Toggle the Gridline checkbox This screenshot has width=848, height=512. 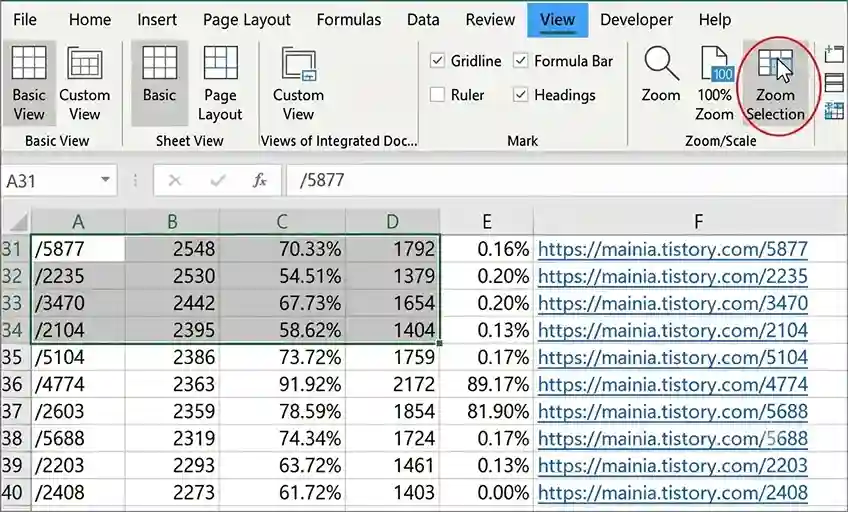[437, 61]
